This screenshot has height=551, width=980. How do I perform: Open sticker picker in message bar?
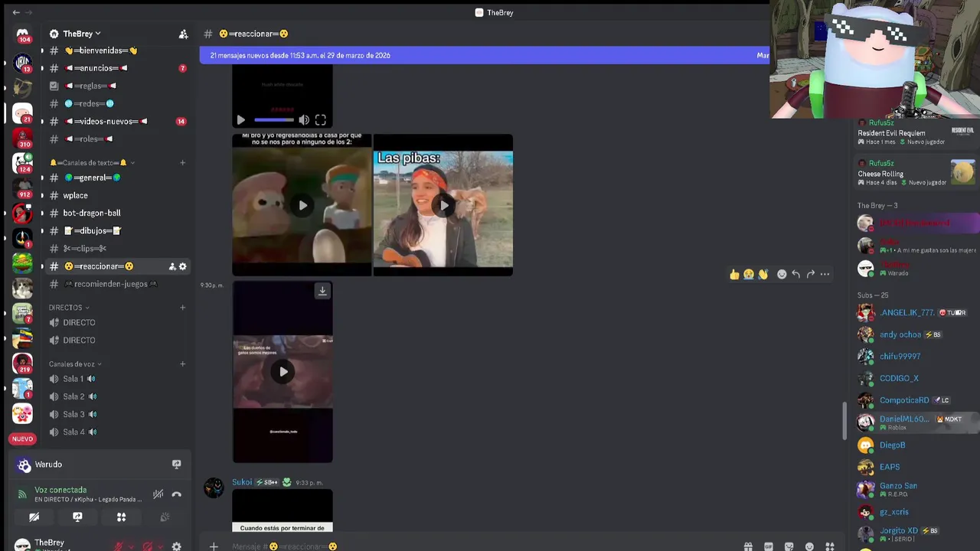[789, 546]
